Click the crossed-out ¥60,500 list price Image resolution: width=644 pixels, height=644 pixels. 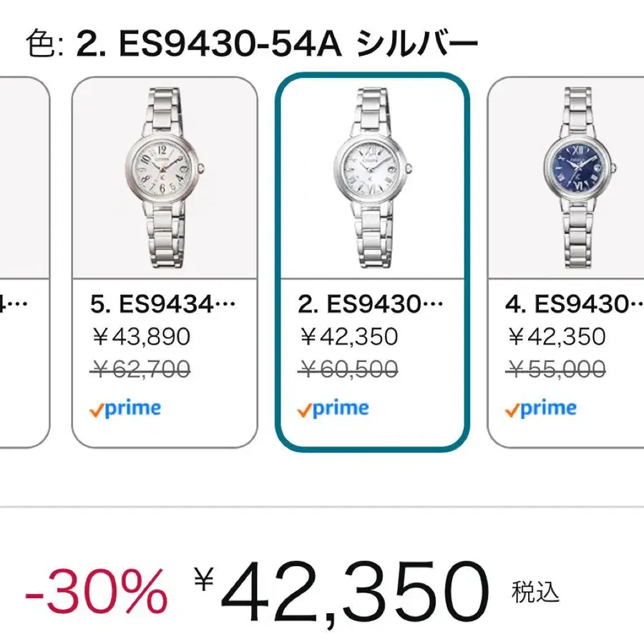click(348, 369)
